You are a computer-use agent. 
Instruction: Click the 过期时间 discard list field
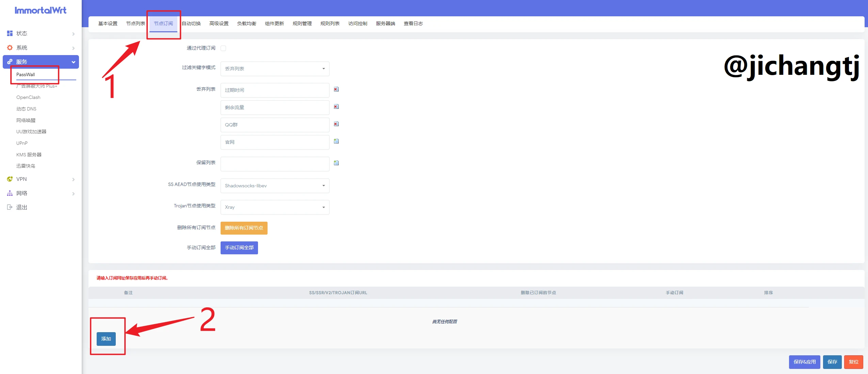coord(275,90)
